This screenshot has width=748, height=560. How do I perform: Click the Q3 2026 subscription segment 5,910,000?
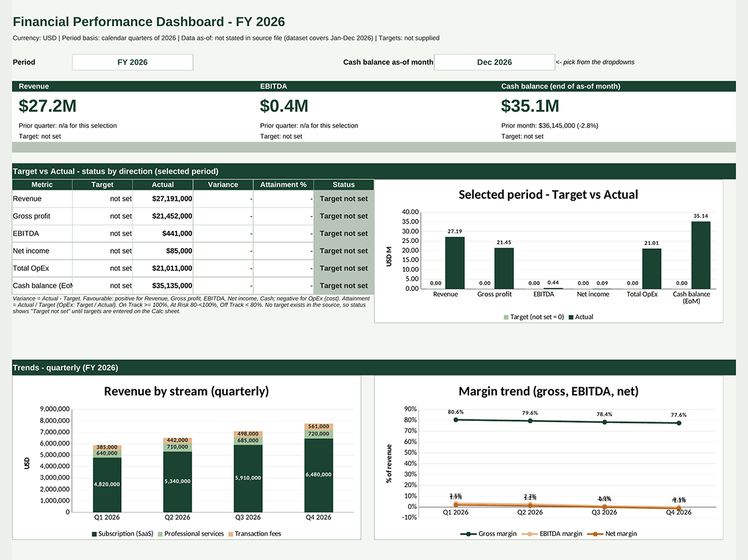(248, 478)
